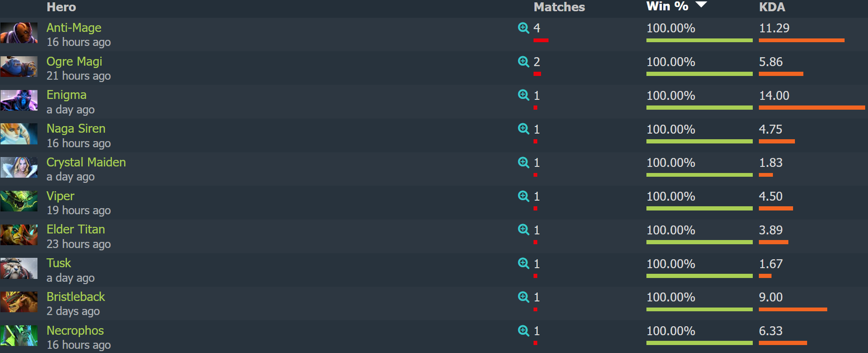Click the magnifier icon beside Anti-Mage matches
This screenshot has width=868, height=353.
click(523, 28)
